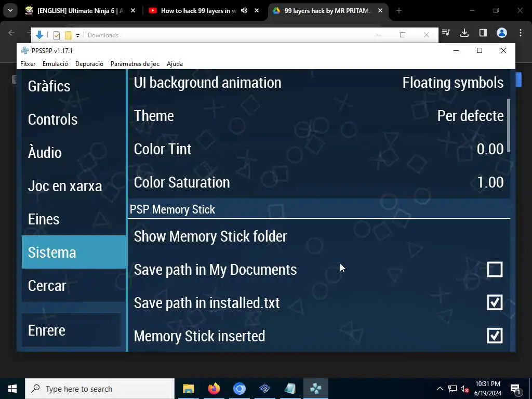532x399 pixels.
Task: Open the Fitxer menu
Action: tap(28, 64)
